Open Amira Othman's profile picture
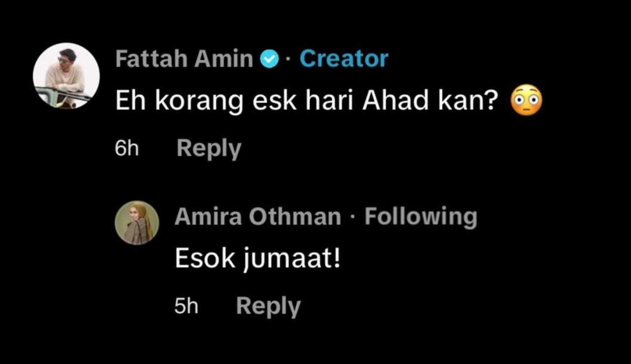 tap(137, 223)
